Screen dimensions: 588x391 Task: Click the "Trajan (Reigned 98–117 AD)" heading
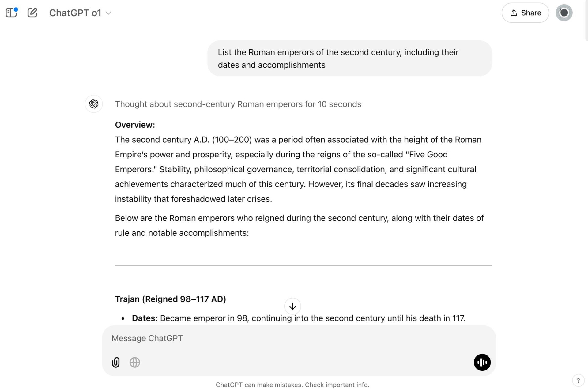(170, 299)
